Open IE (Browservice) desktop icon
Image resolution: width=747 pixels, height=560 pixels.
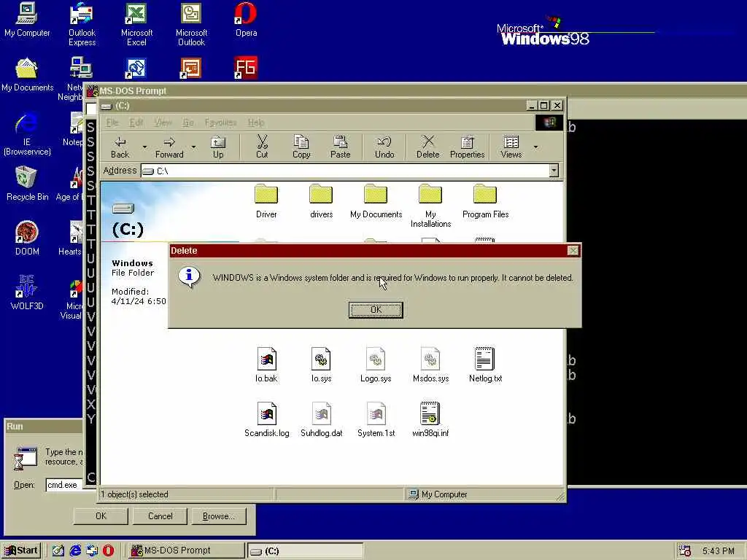coord(27,133)
